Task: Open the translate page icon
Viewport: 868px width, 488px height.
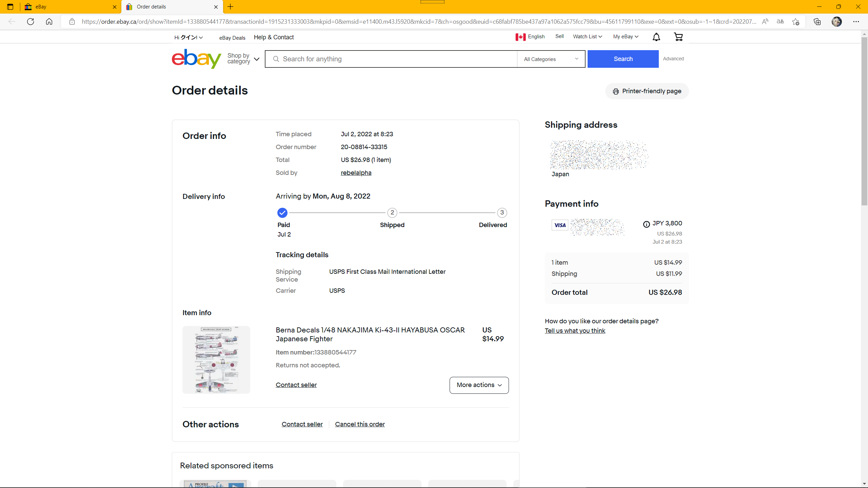Action: [781, 22]
